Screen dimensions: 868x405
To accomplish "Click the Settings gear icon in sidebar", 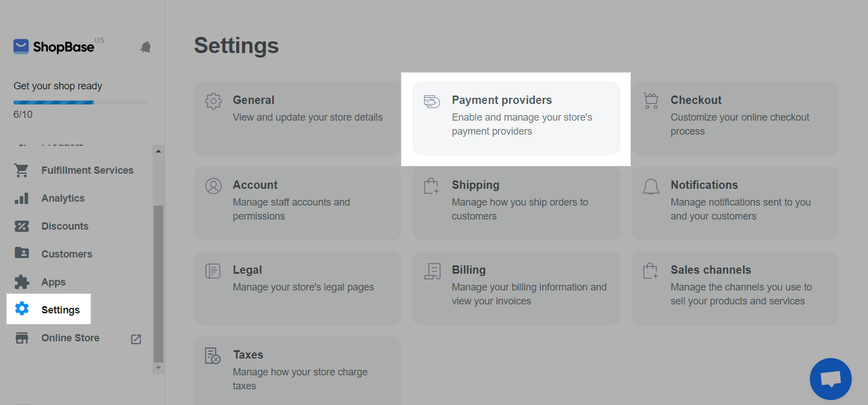I will pyautogui.click(x=22, y=309).
